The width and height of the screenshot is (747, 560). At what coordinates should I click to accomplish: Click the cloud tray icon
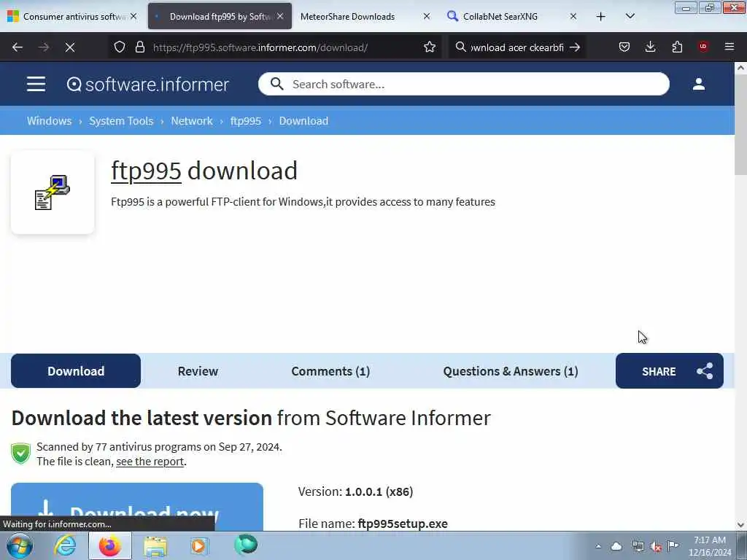[616, 546]
